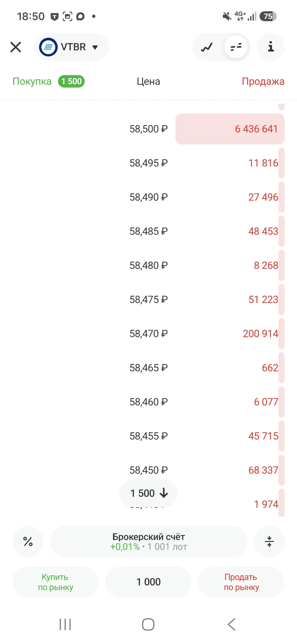This screenshot has height=644, width=297.
Task: Tap the 58,450 ₽ ask volume 68 337
Action: click(263, 470)
